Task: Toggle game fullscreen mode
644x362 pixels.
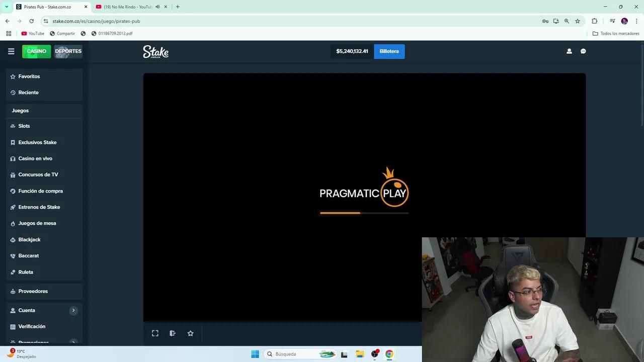Action: (155, 333)
